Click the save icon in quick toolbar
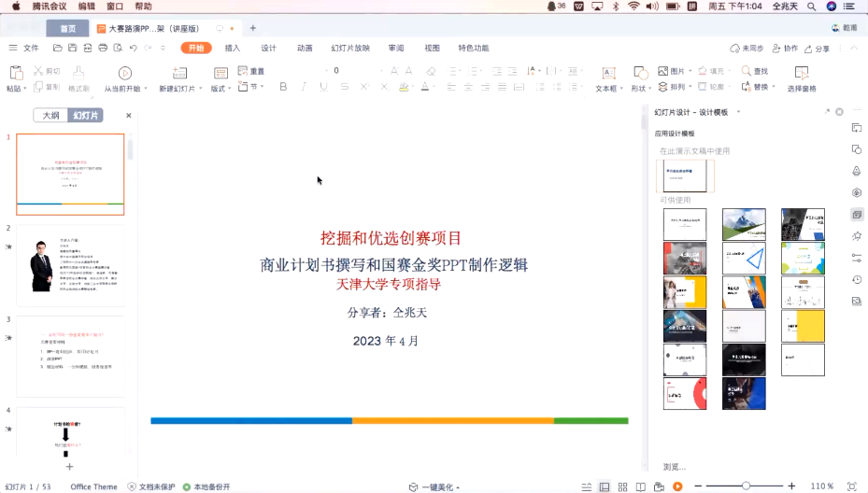868x493 pixels. click(72, 48)
